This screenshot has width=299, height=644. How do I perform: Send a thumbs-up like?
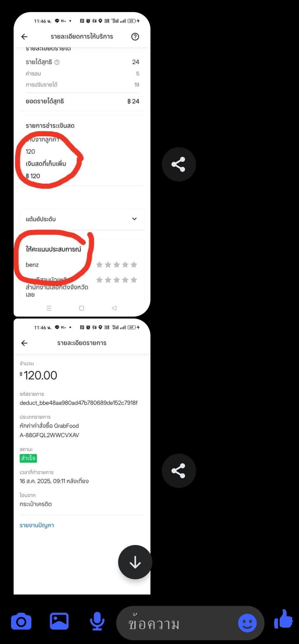point(283,619)
